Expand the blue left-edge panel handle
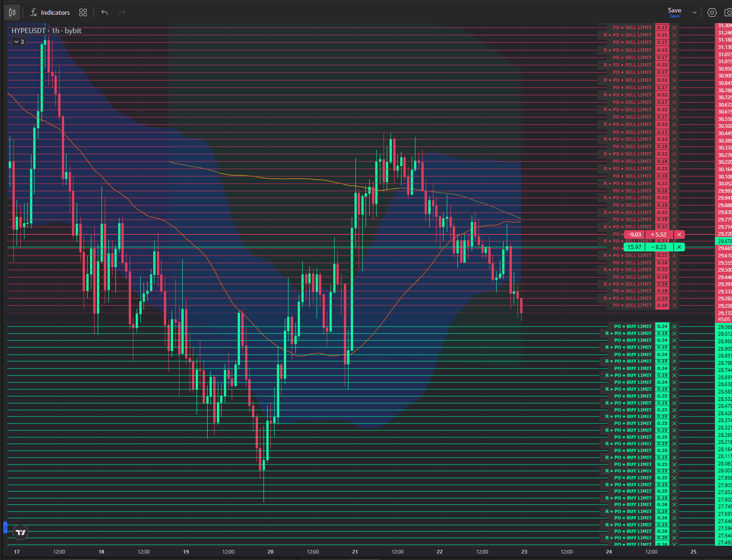 [x=5, y=527]
